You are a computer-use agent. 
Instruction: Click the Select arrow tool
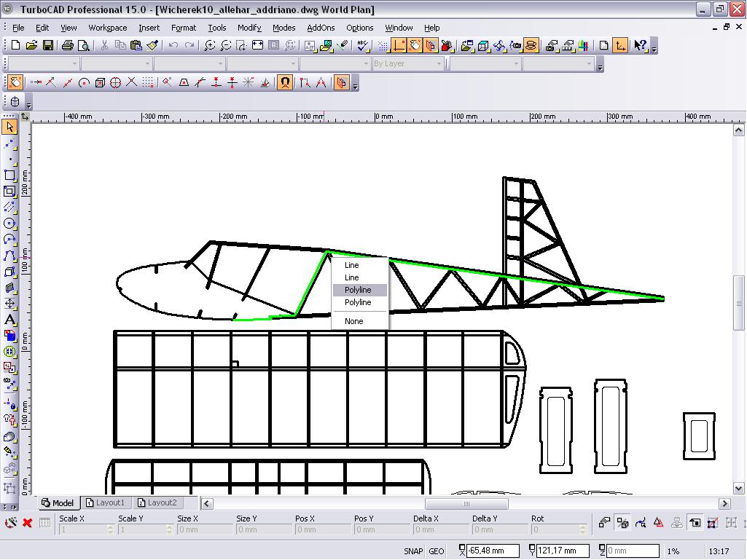(9, 127)
